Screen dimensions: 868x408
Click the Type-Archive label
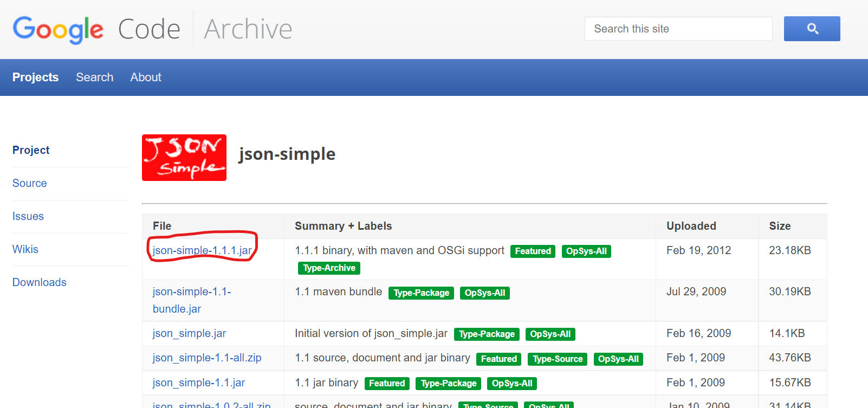pos(329,268)
